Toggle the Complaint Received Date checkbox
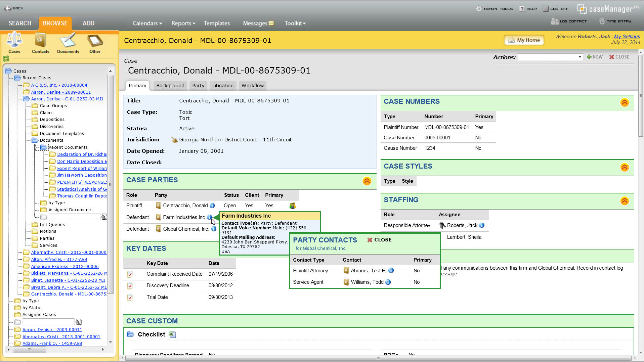Viewport: 644px width, 362px height. (130, 274)
